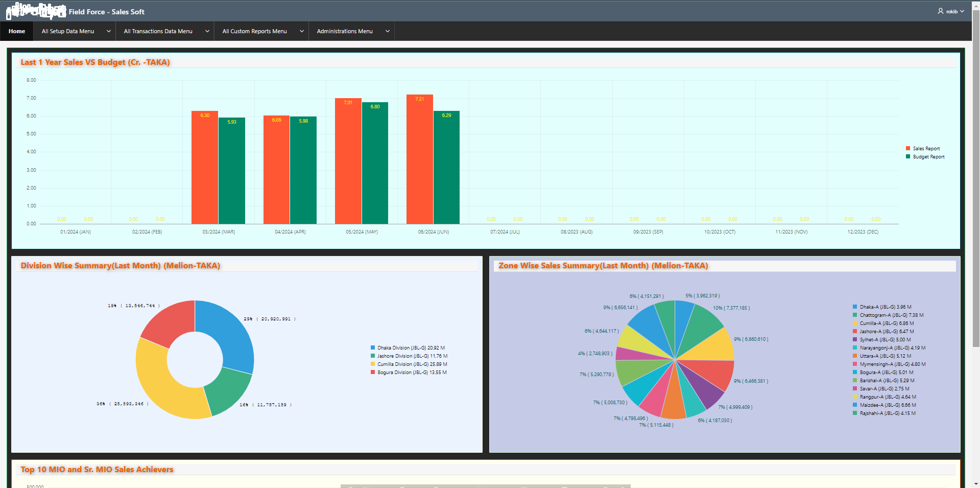Click Dhaka-A 3.96 M zone legend entry
This screenshot has height=488, width=980.
[882, 307]
